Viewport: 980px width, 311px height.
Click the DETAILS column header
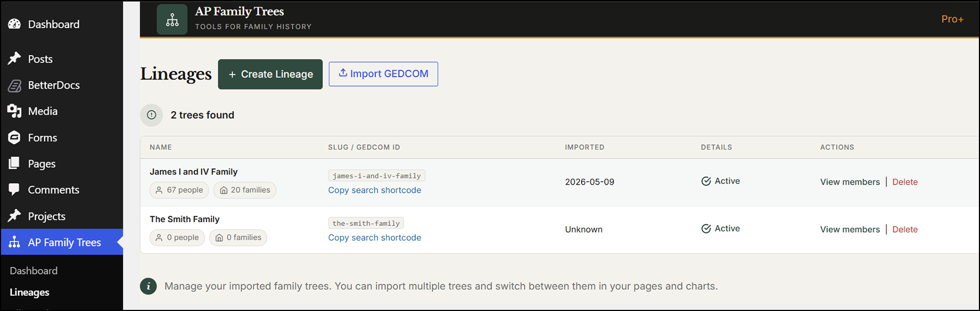[x=716, y=147]
